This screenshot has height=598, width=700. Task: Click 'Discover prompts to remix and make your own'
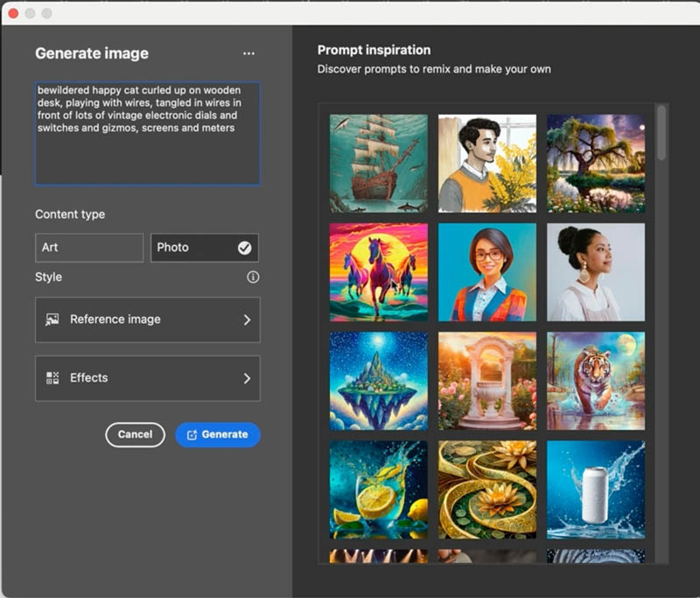[x=434, y=69]
